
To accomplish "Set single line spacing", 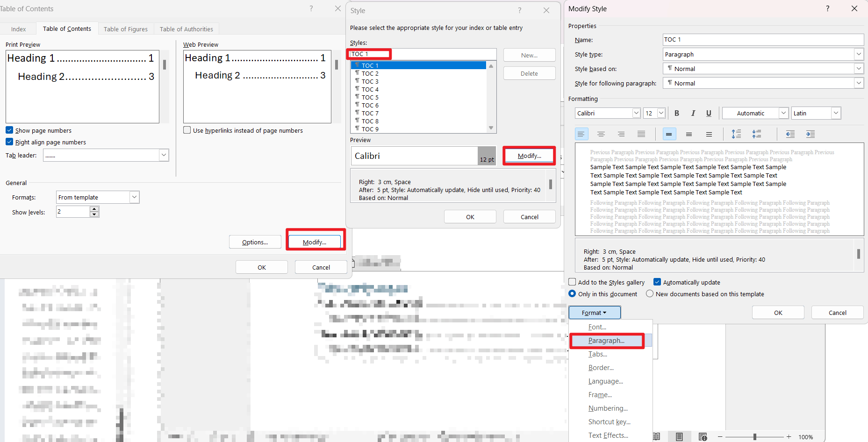I will (669, 134).
